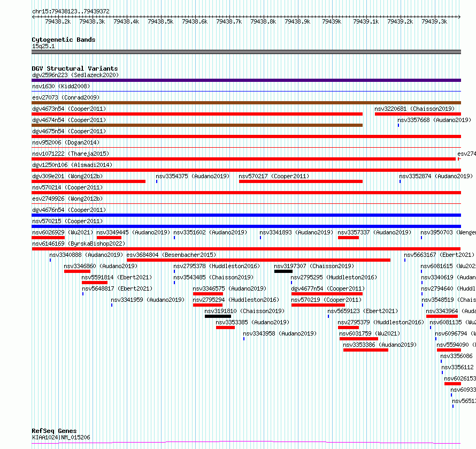
Task: Select dgv1250n106 (Alsmadi2014) label
Action: (72, 165)
